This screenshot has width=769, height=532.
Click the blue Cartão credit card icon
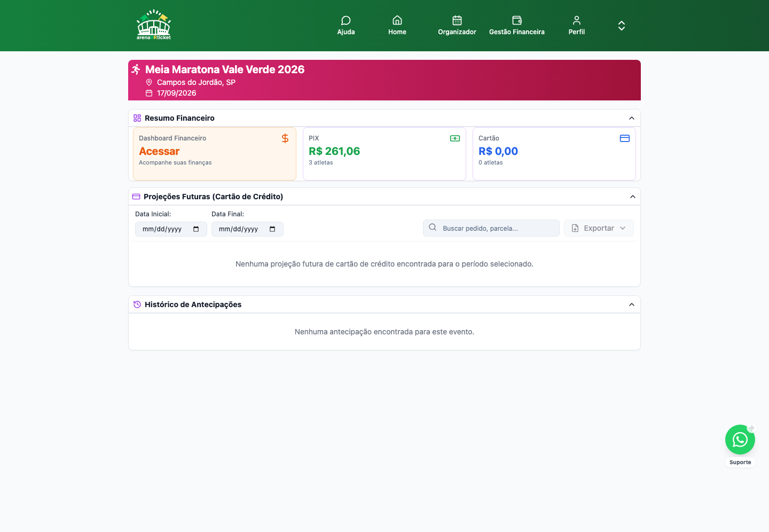[625, 138]
